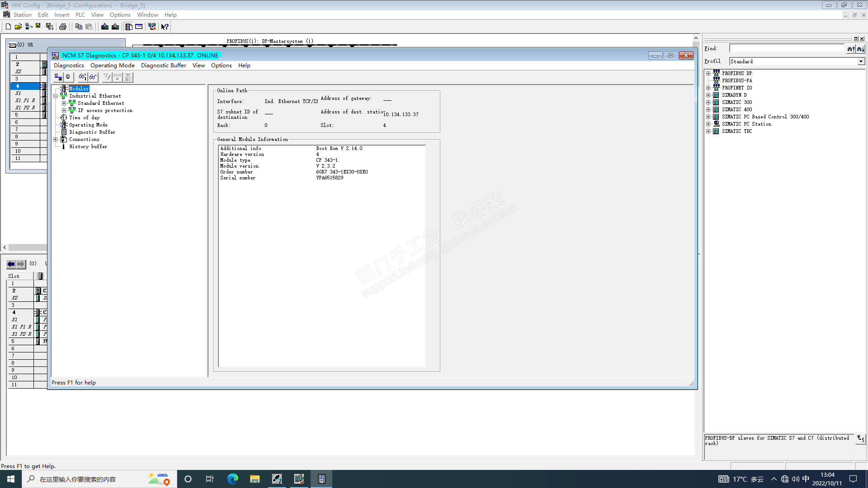Image resolution: width=868 pixels, height=488 pixels.
Task: Click the Save and Compile icon
Action: pyautogui.click(x=50, y=27)
